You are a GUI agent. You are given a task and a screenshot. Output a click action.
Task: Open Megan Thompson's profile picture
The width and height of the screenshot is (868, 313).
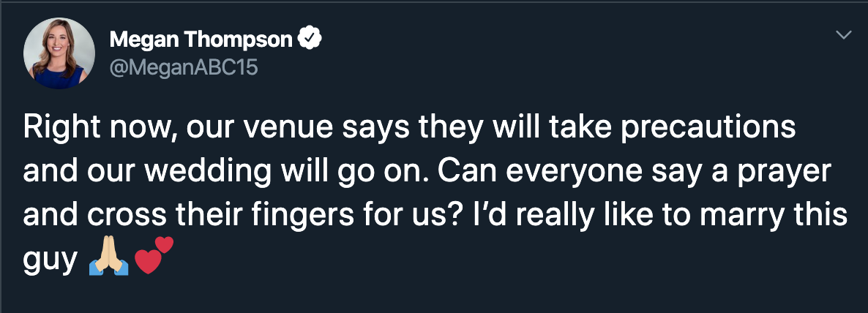tap(59, 53)
